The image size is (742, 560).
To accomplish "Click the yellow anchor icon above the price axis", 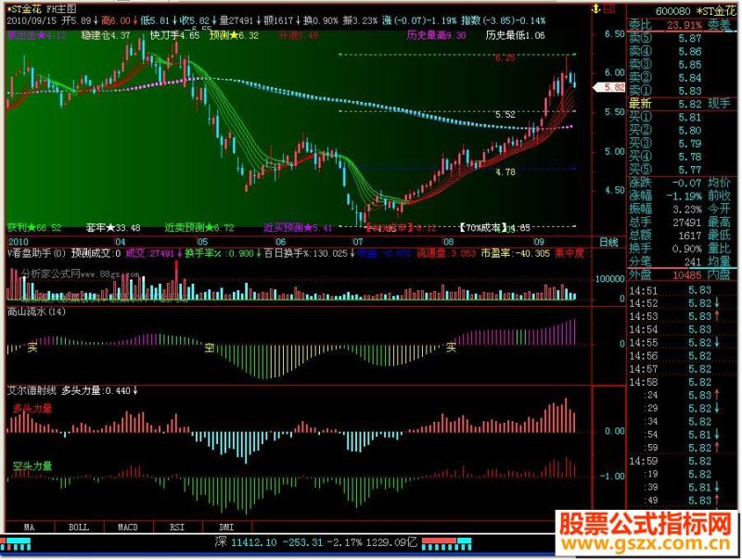I will [x=596, y=8].
